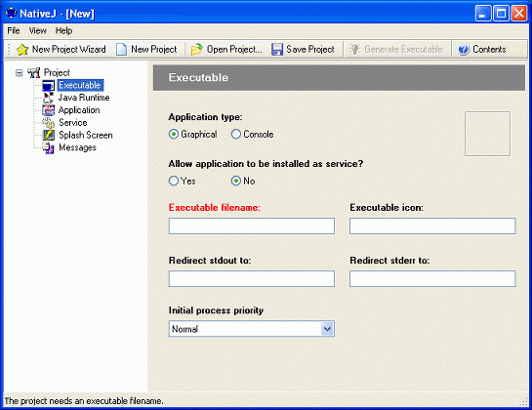Select the Splash Screen tree icon
The width and height of the screenshot is (532, 410).
pos(48,135)
